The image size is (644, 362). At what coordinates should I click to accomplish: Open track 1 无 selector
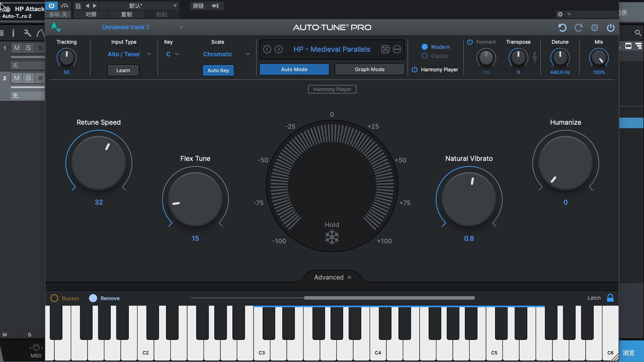click(27, 65)
